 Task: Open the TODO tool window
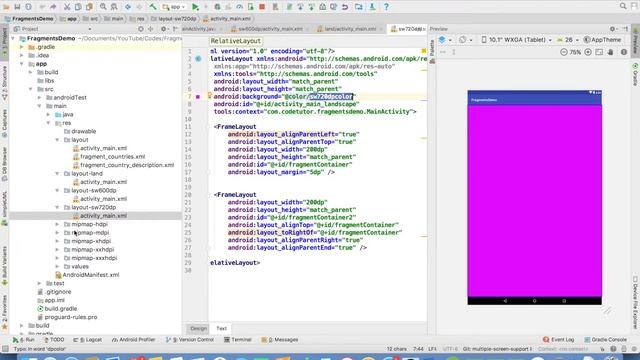54,340
